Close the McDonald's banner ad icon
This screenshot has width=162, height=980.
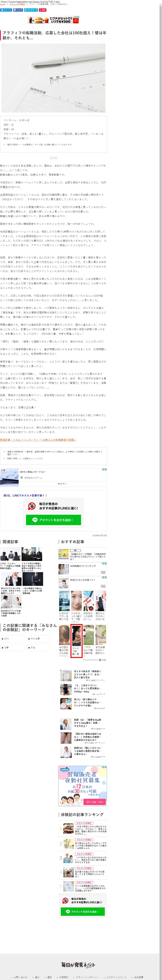[78, 17]
